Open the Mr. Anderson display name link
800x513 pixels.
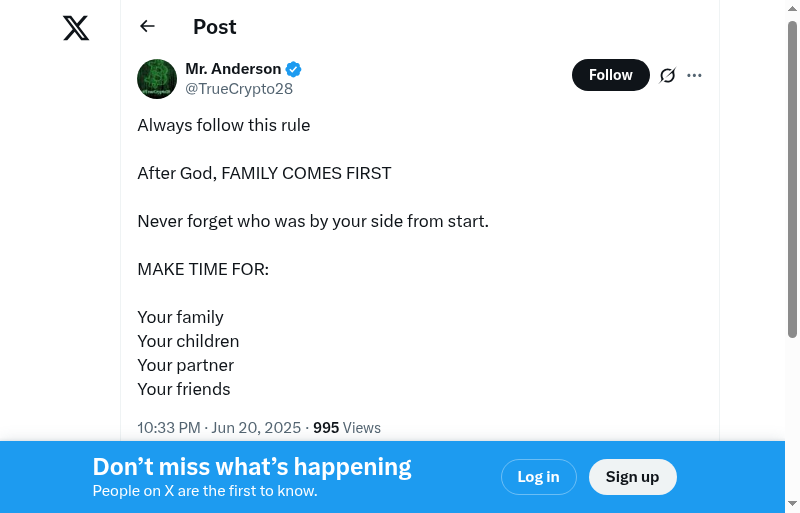coord(233,69)
